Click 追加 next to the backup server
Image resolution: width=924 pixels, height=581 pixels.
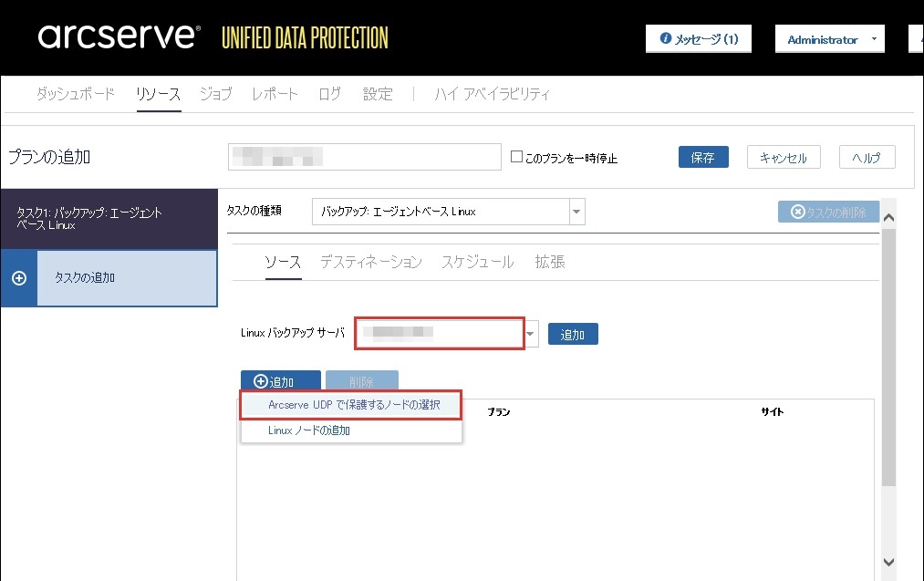click(573, 334)
